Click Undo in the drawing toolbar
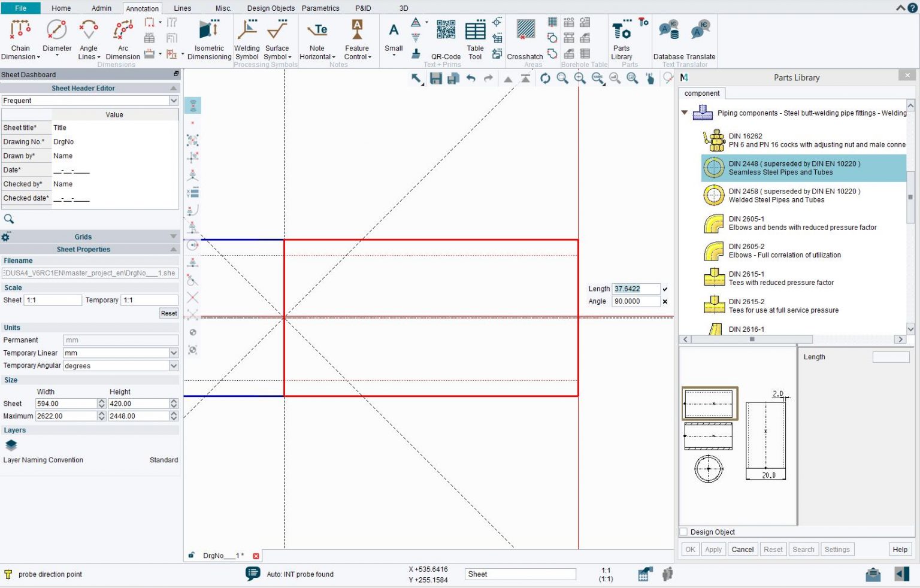The width and height of the screenshot is (920, 588). 471,78
